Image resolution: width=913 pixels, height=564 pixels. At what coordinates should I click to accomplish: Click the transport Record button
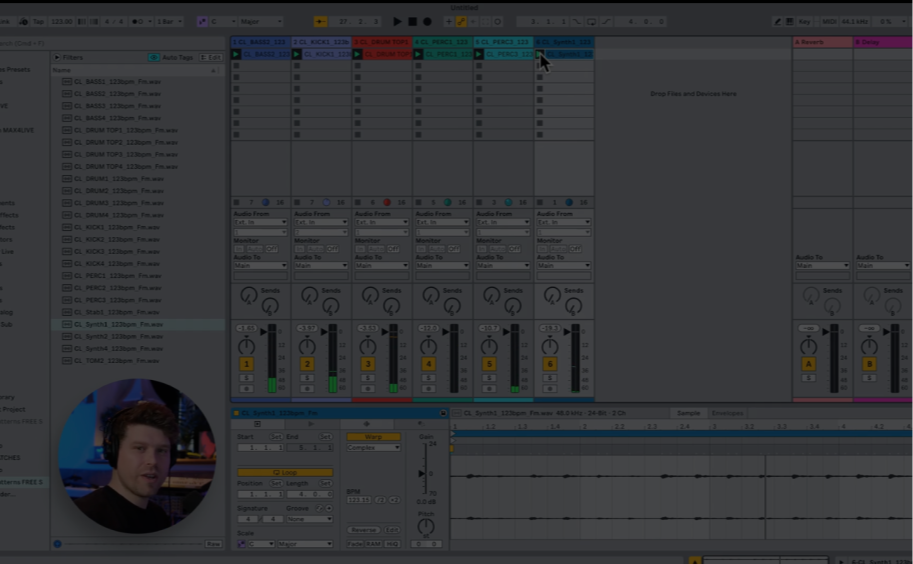(427, 22)
